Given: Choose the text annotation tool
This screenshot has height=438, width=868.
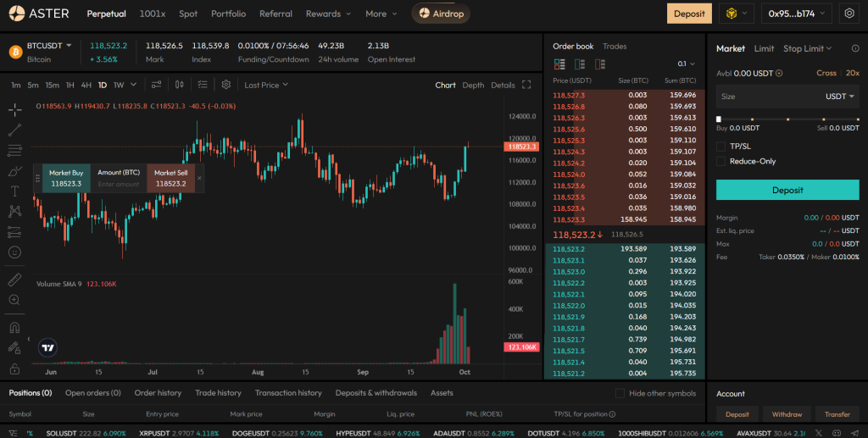Looking at the screenshot, I should (x=14, y=191).
